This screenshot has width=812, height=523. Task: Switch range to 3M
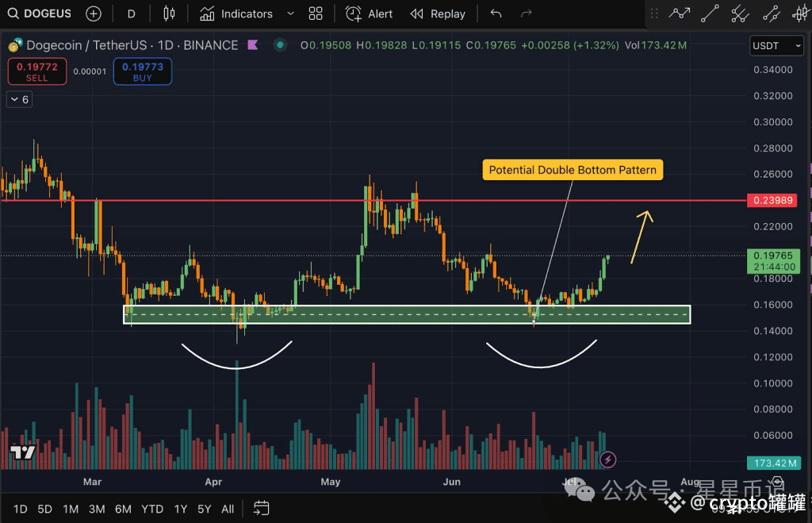click(x=97, y=509)
